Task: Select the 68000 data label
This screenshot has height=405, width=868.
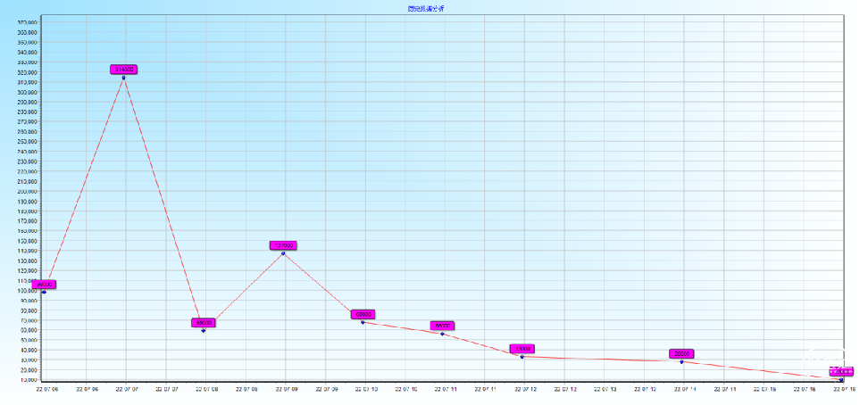Action: coord(363,315)
